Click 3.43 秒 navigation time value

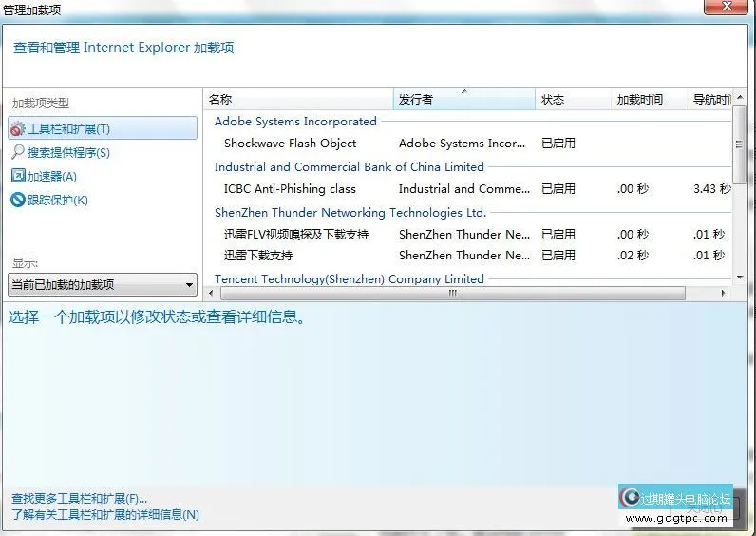(x=711, y=188)
